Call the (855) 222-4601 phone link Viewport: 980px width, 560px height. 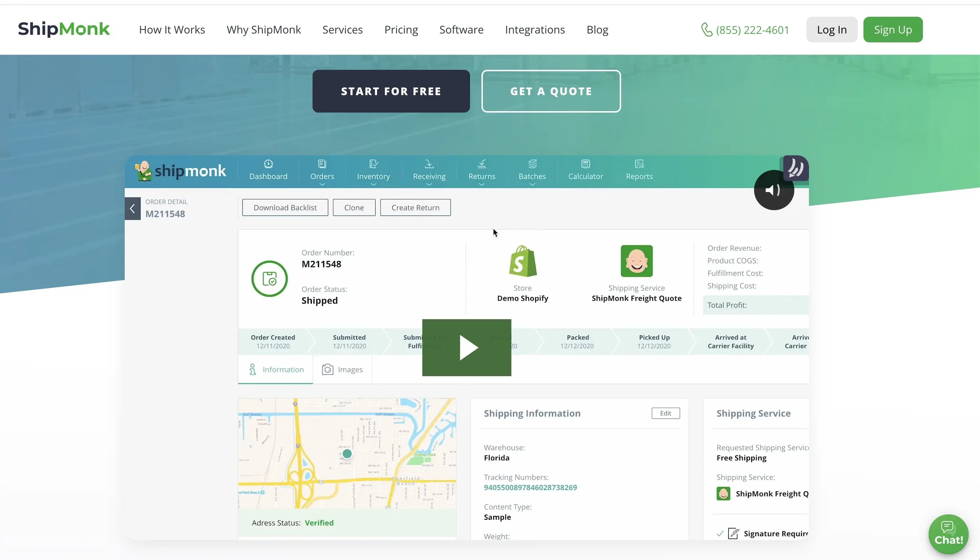pos(752,30)
